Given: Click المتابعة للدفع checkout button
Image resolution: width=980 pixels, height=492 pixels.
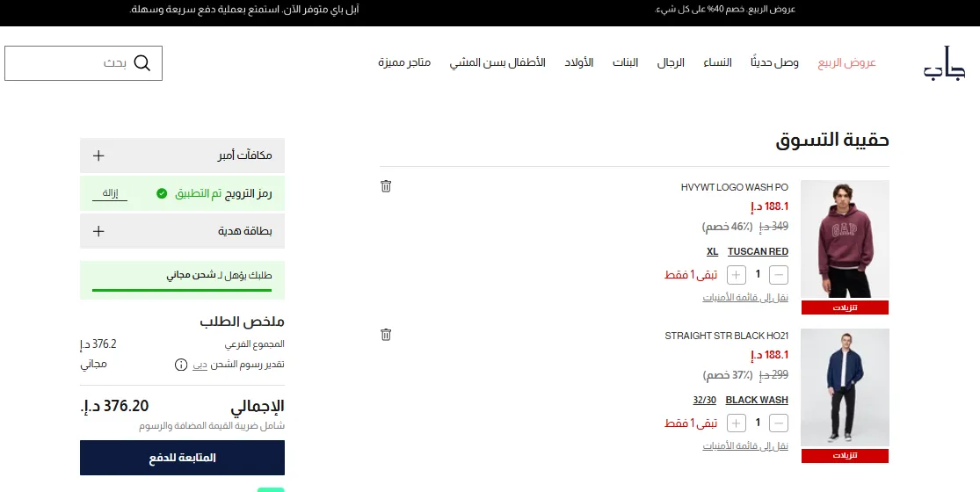Looking at the screenshot, I should pyautogui.click(x=183, y=458).
